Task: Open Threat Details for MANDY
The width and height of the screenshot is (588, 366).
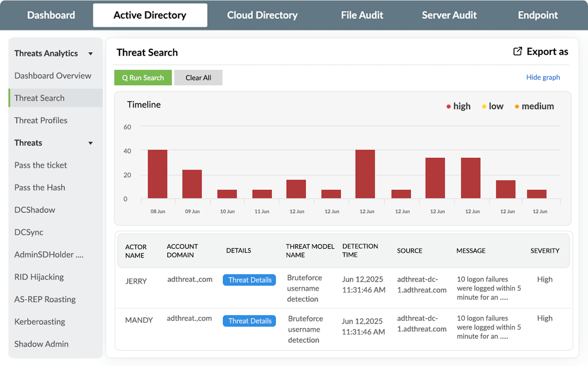Action: coord(249,321)
